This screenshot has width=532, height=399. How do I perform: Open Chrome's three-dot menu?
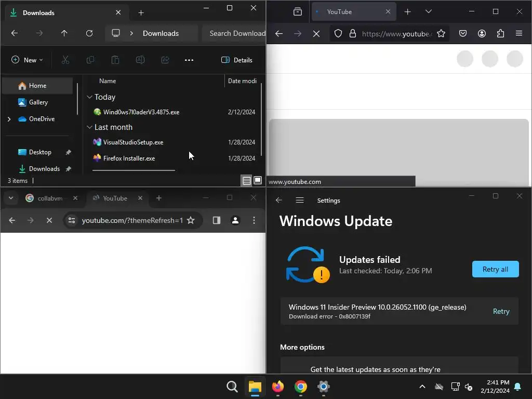pos(254,220)
